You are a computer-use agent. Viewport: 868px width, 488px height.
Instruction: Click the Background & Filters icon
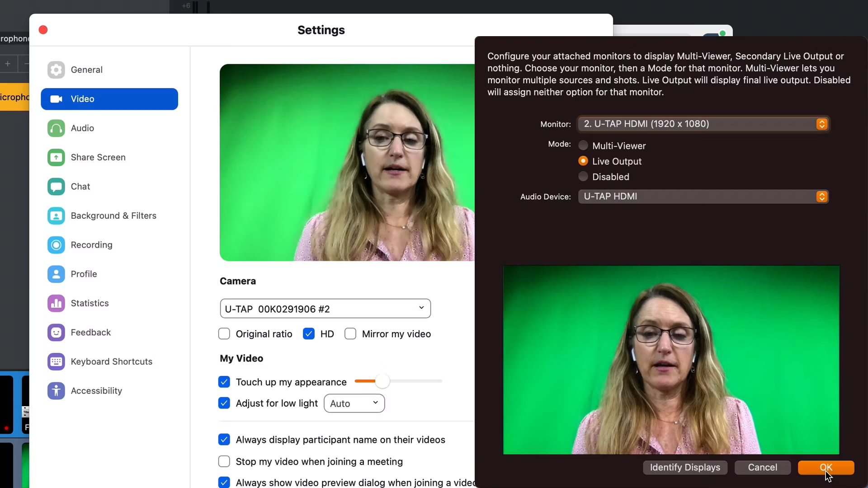(56, 216)
